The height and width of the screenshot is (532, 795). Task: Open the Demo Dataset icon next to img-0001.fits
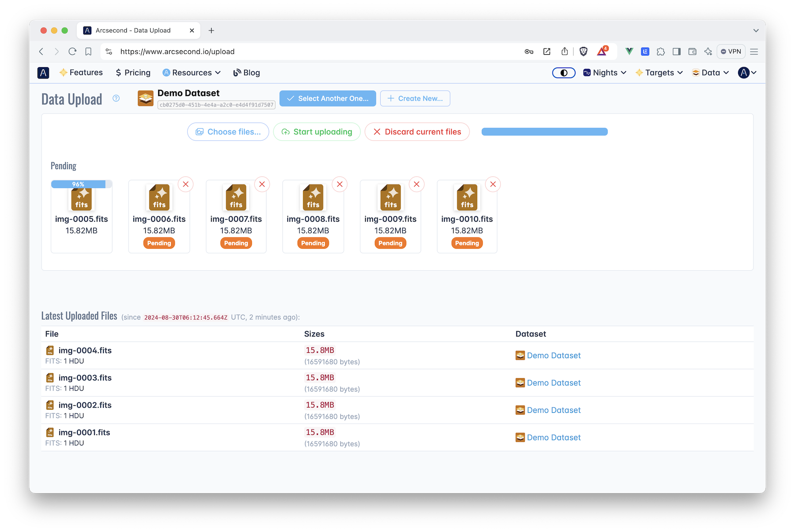519,437
